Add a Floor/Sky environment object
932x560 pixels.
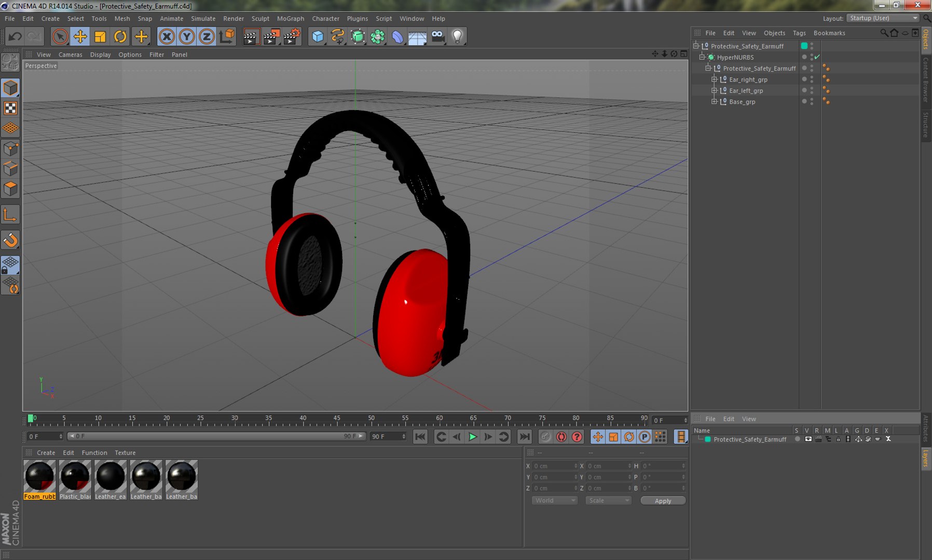click(417, 37)
